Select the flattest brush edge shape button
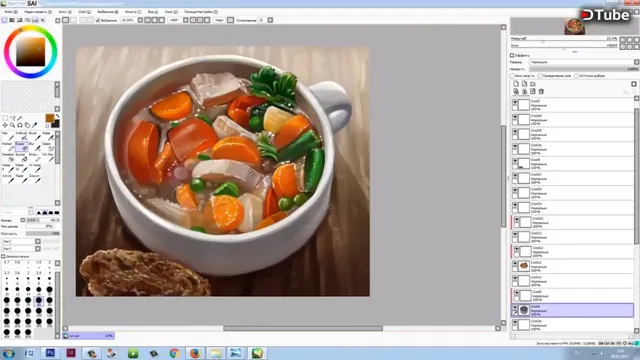 pyautogui.click(x=57, y=213)
